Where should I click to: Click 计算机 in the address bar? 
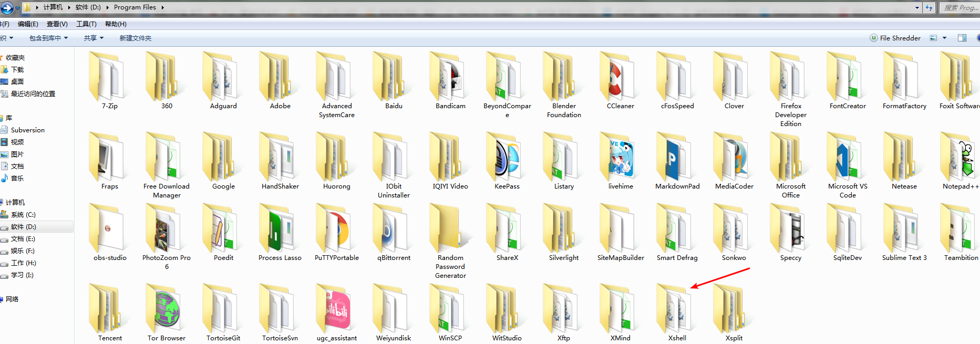pos(53,7)
